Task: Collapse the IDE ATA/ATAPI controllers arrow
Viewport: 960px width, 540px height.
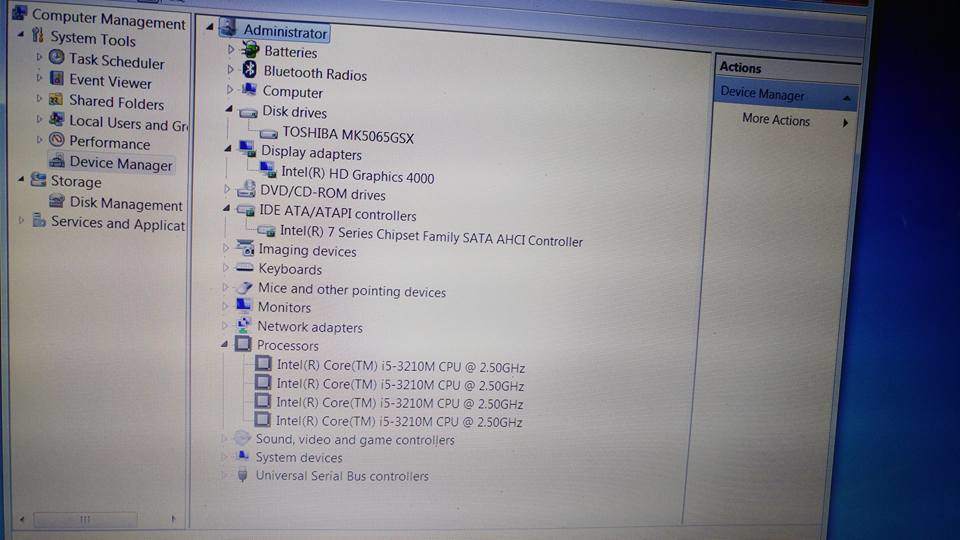Action: pyautogui.click(x=226, y=208)
